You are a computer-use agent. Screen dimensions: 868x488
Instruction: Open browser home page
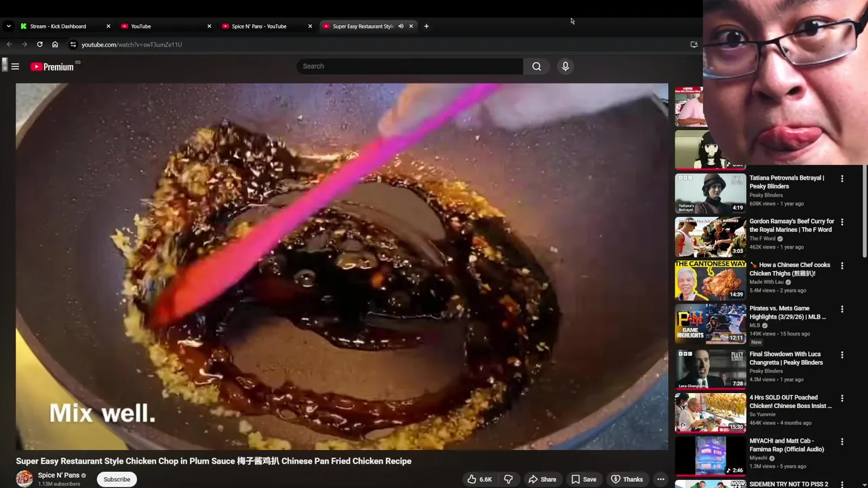point(55,45)
